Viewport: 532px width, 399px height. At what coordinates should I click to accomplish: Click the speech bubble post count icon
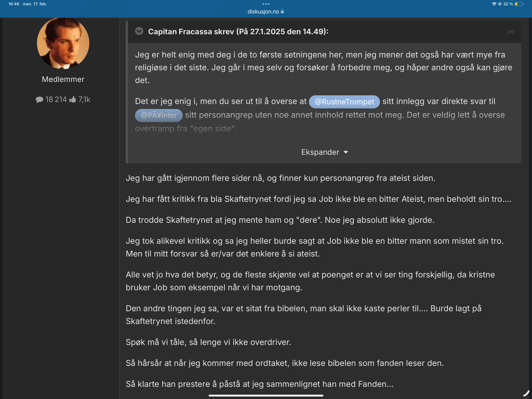point(40,100)
